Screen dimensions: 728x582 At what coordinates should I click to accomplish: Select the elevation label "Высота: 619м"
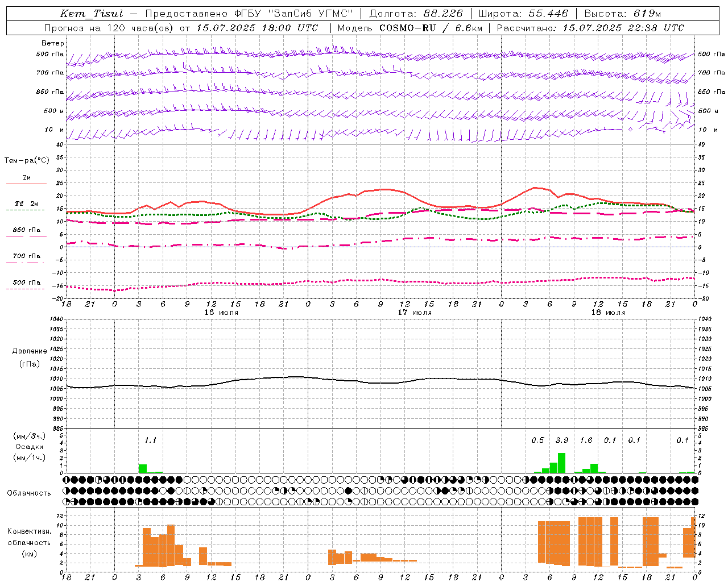623,14
